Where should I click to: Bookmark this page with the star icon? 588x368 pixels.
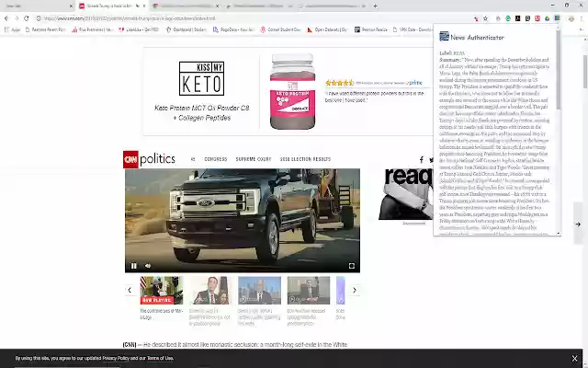tap(485, 18)
